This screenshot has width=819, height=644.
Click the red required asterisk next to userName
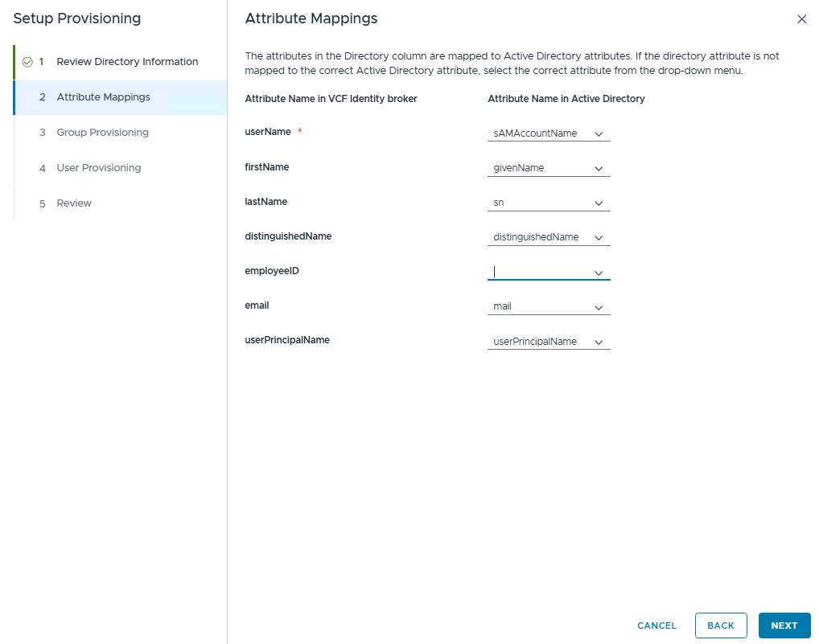tap(300, 131)
